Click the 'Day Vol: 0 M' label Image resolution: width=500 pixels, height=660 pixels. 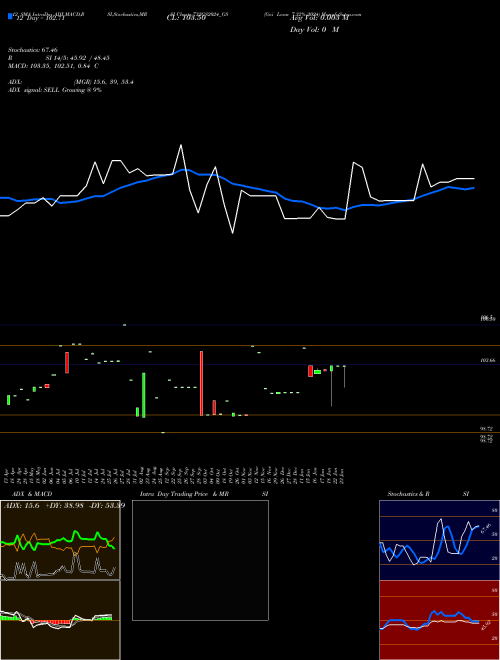314,29
